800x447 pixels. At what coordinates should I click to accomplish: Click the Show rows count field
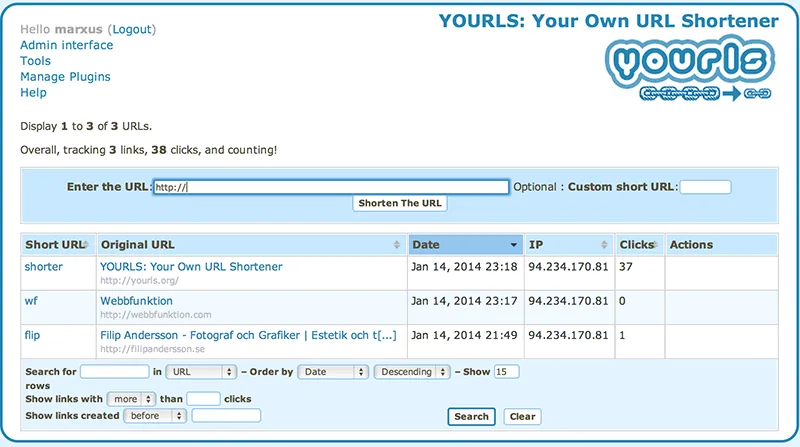click(x=506, y=371)
